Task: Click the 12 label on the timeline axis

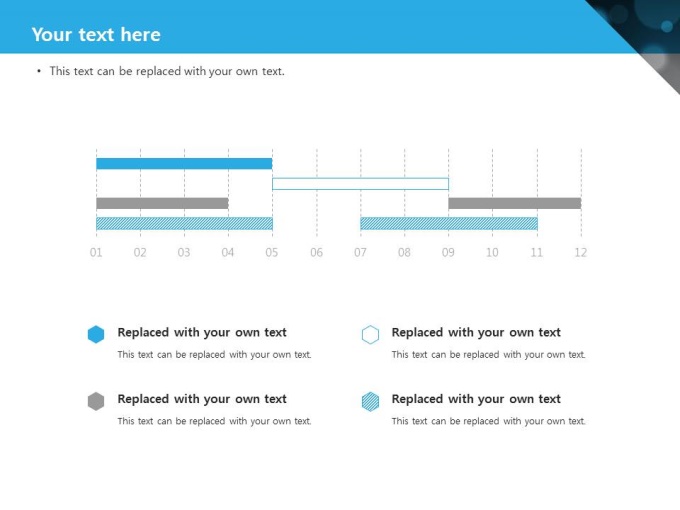Action: 580,253
